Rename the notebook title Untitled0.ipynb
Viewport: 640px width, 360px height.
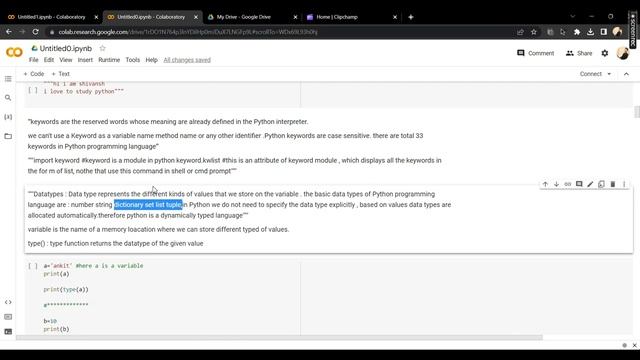tap(66, 48)
